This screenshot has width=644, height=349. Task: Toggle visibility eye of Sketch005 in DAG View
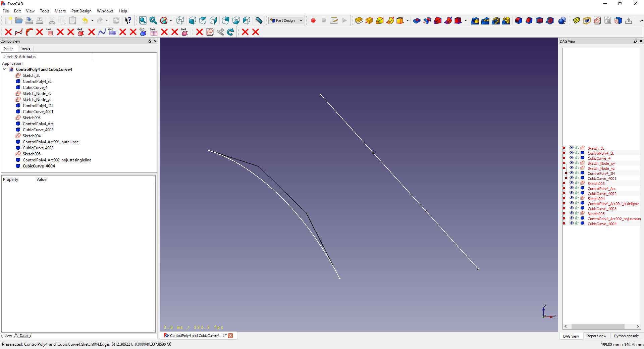click(572, 213)
